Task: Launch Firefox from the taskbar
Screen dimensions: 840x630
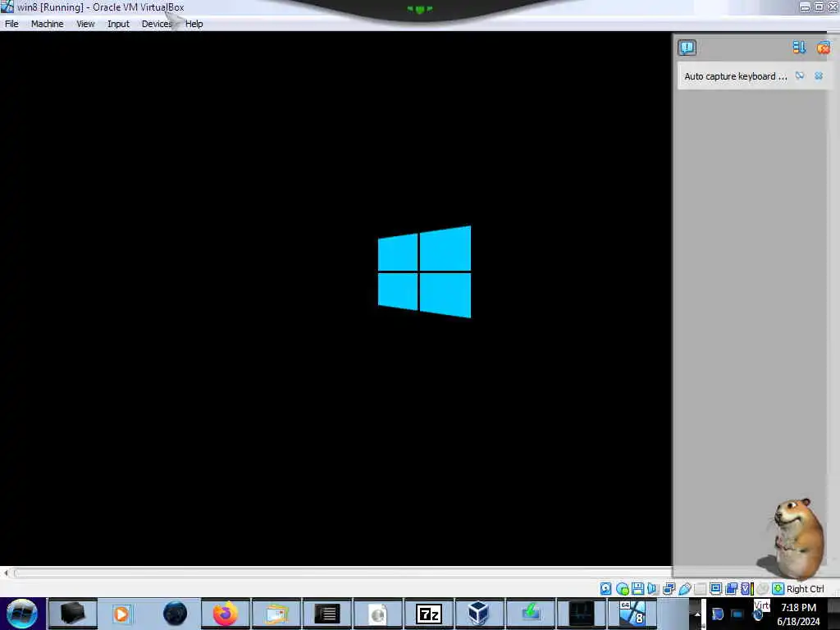Action: [x=226, y=614]
